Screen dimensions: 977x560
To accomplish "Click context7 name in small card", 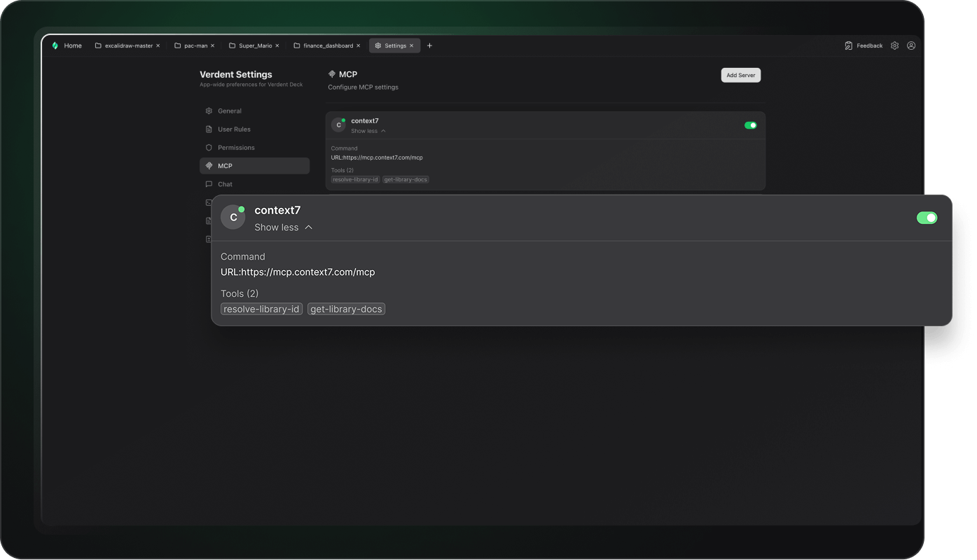I will click(365, 121).
